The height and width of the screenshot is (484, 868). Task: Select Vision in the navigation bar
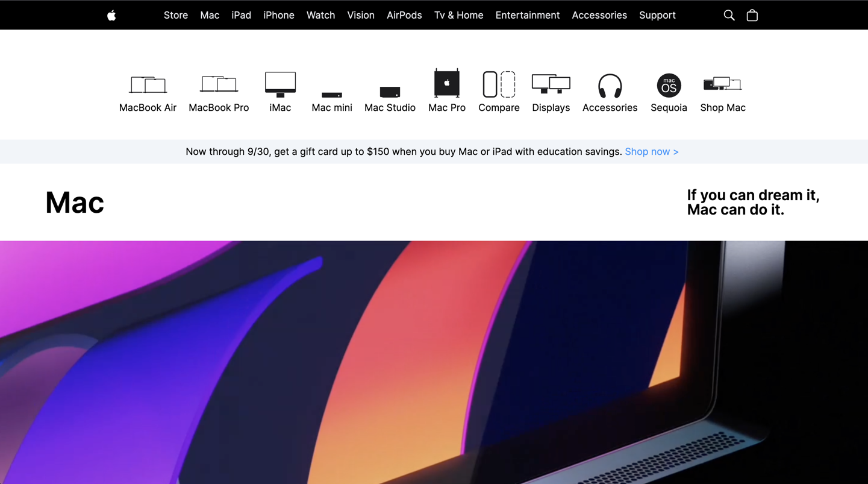tap(361, 15)
